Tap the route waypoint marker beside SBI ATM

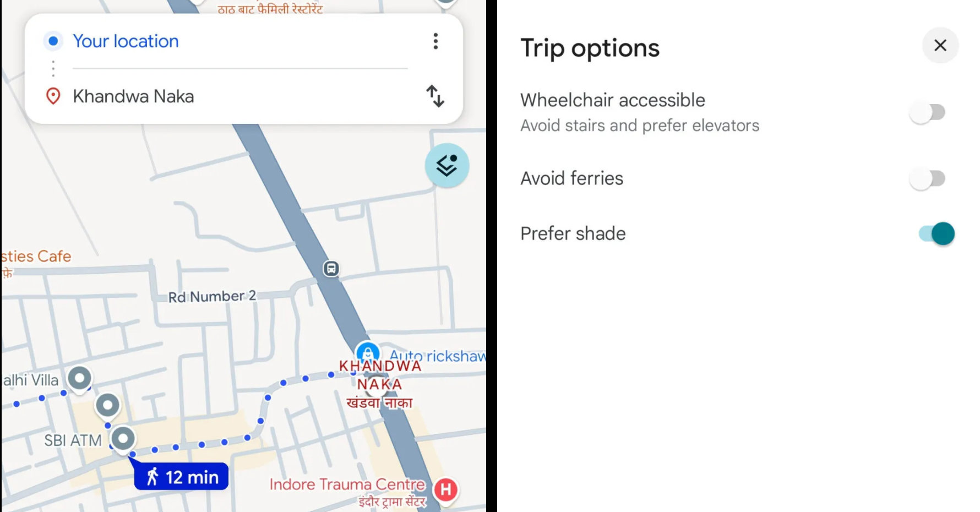[123, 439]
